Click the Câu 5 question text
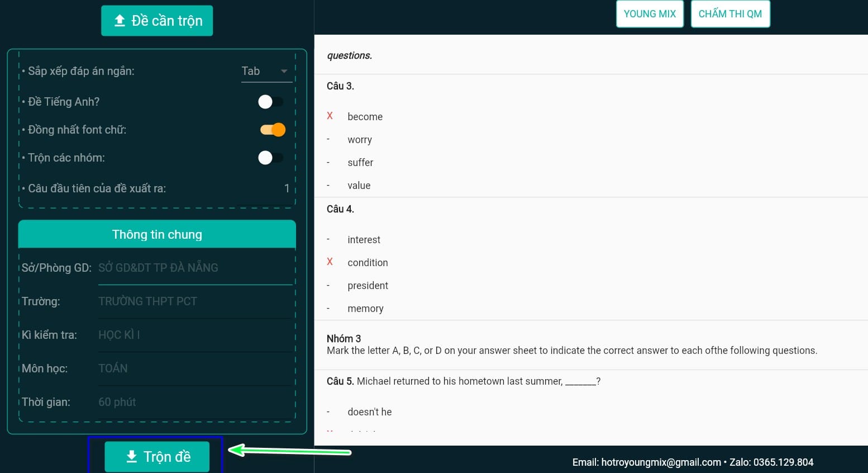Screen dimensions: 868x473 (479, 381)
